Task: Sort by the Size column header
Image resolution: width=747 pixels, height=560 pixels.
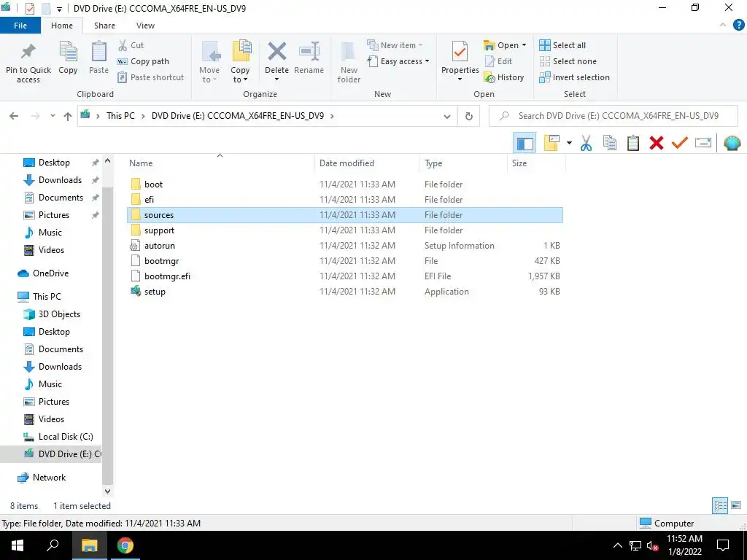Action: pos(519,163)
